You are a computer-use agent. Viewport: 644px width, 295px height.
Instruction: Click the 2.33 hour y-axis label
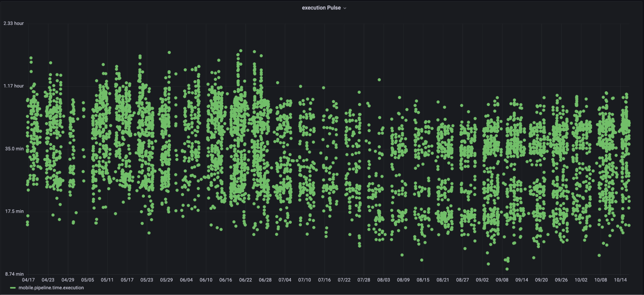[x=14, y=23]
